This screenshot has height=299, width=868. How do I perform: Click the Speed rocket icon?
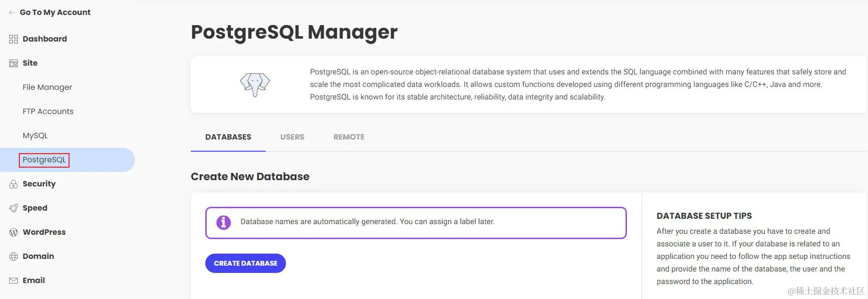coord(14,208)
